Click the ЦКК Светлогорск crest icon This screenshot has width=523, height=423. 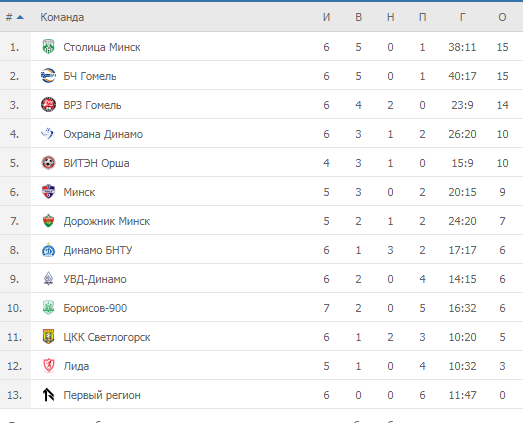[48, 337]
